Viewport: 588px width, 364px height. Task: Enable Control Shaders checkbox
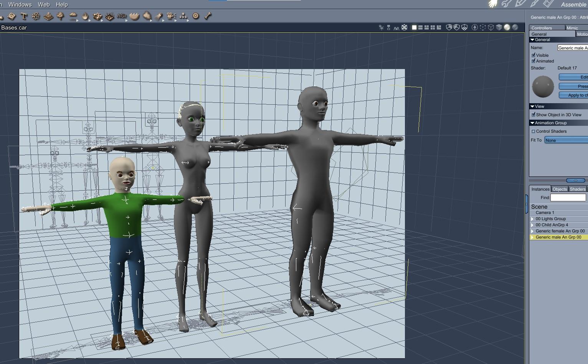tap(533, 131)
